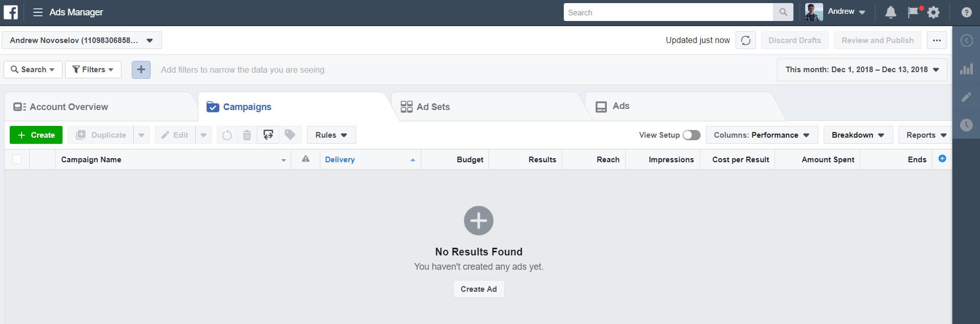Open the Breakdown dropdown
Image resolution: width=980 pixels, height=324 pixels.
857,135
